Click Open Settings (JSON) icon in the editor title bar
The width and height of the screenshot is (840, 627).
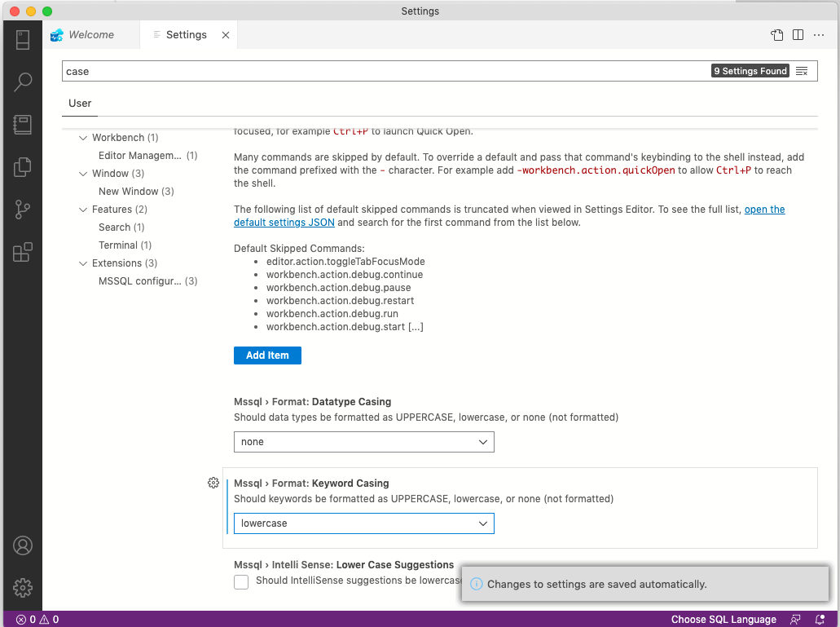point(776,35)
